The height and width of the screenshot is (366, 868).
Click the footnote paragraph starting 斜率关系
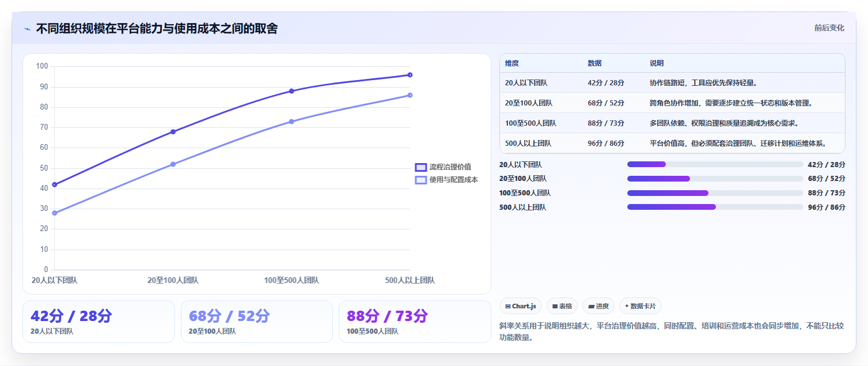(672, 332)
